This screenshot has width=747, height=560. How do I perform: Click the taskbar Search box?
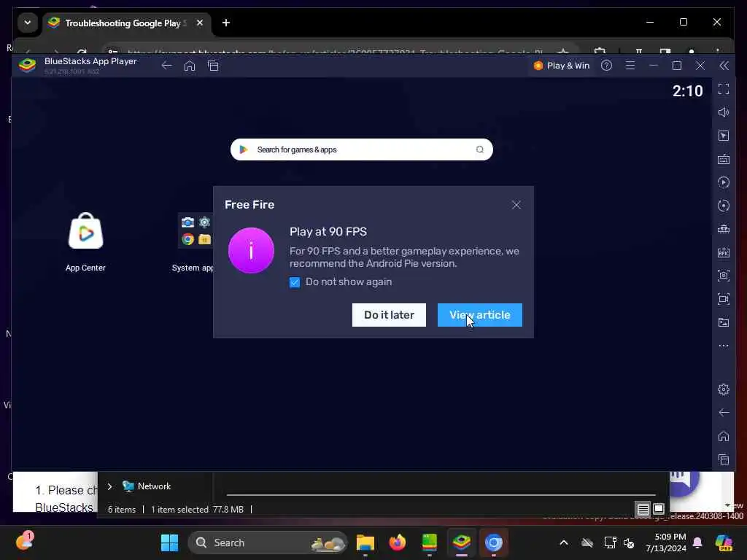point(268,542)
